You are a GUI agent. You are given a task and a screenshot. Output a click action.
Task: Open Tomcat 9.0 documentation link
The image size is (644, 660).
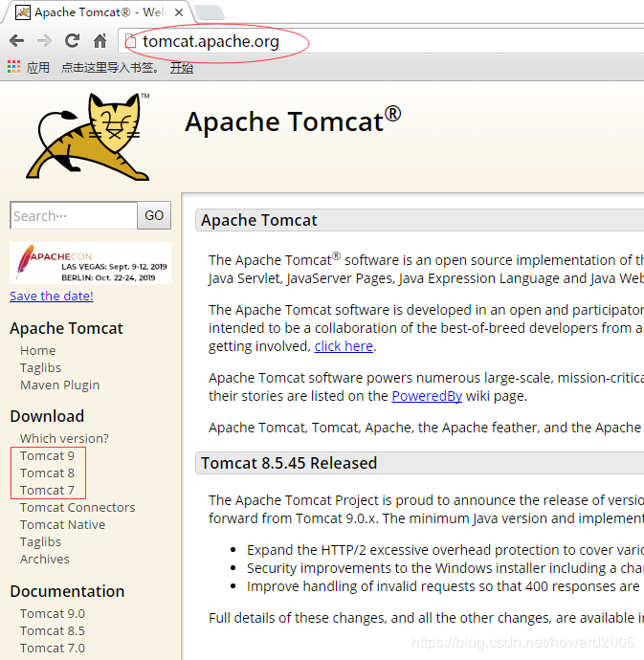[53, 614]
